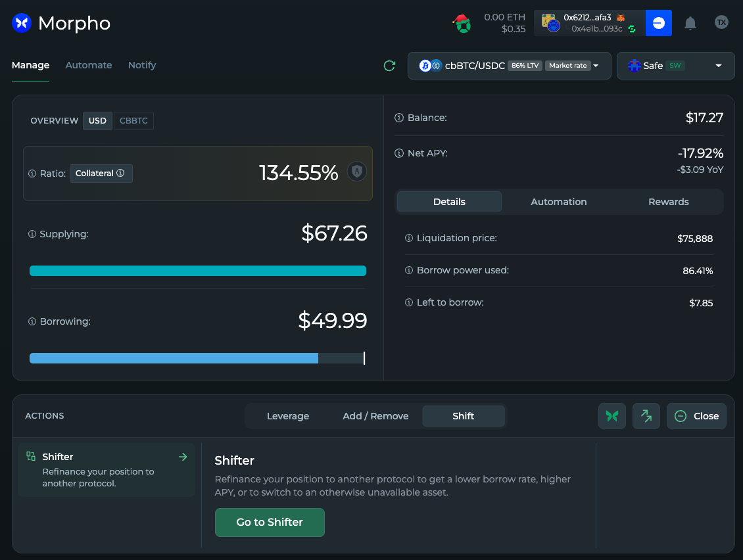Screen dimensions: 743x560
Task: Click the info icon next to Borrowing
Action: pyautogui.click(x=32, y=321)
